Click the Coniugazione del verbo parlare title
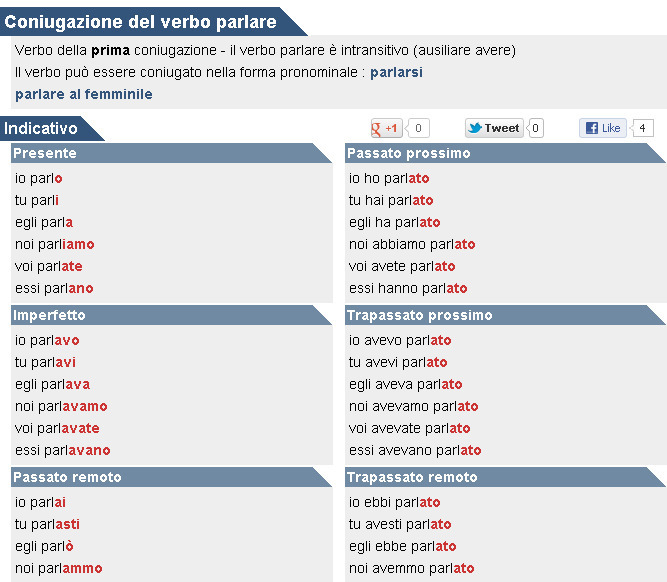Screen dimensions: 667x582 tap(140, 21)
